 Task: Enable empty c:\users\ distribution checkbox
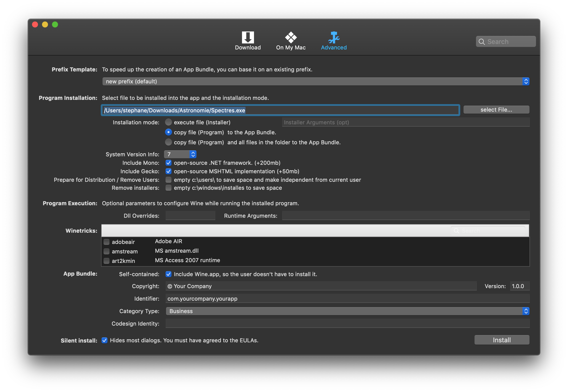(x=168, y=180)
